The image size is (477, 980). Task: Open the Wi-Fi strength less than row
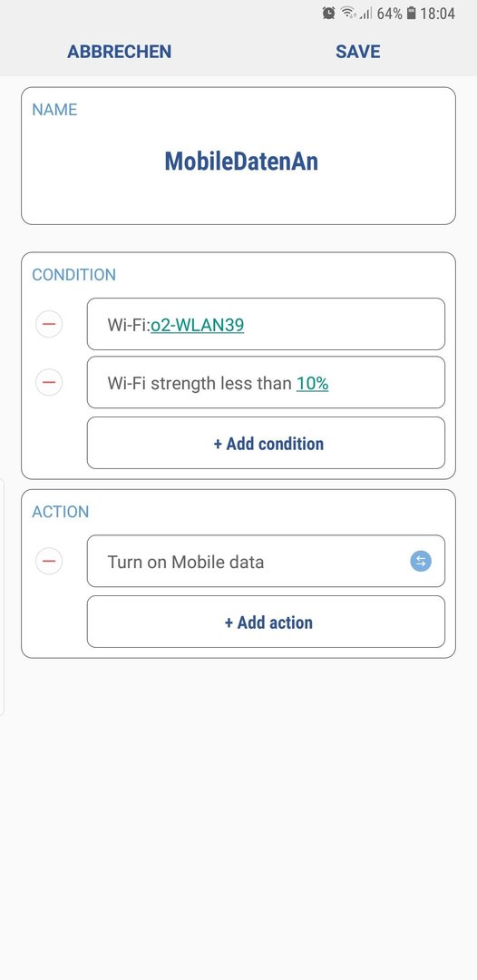point(266,383)
